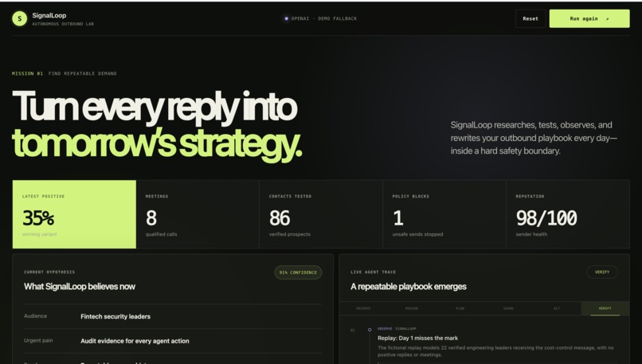Click the Meetings 8 stat card
This screenshot has width=642, height=364.
click(x=198, y=214)
